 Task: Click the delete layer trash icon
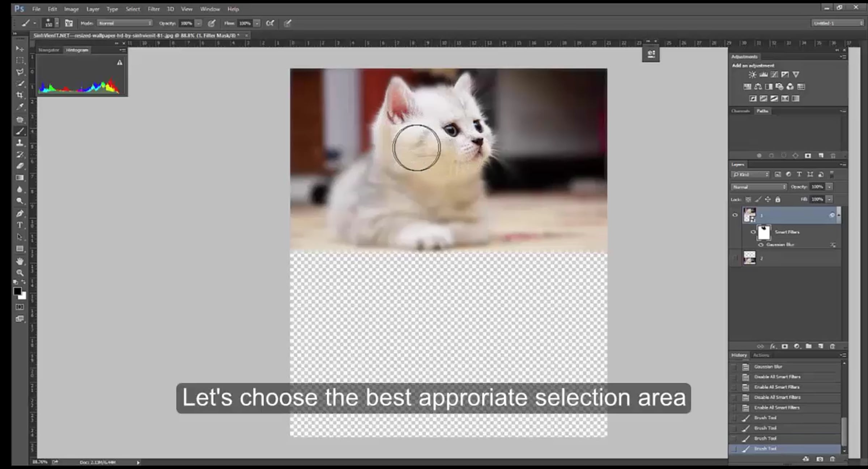click(x=832, y=346)
